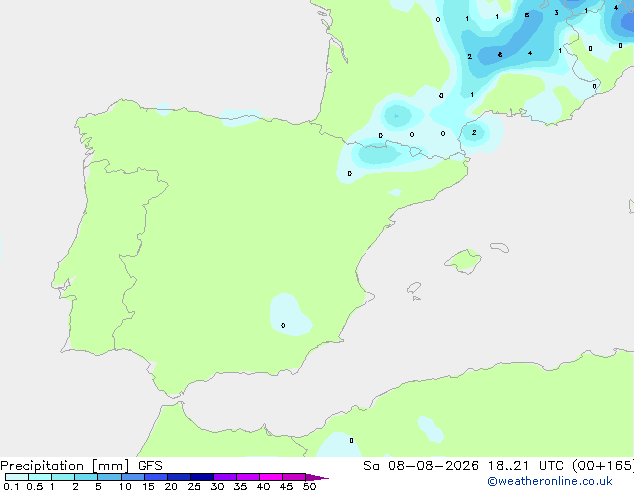Click the 25–30 mm navy legend swatch

click(x=201, y=477)
